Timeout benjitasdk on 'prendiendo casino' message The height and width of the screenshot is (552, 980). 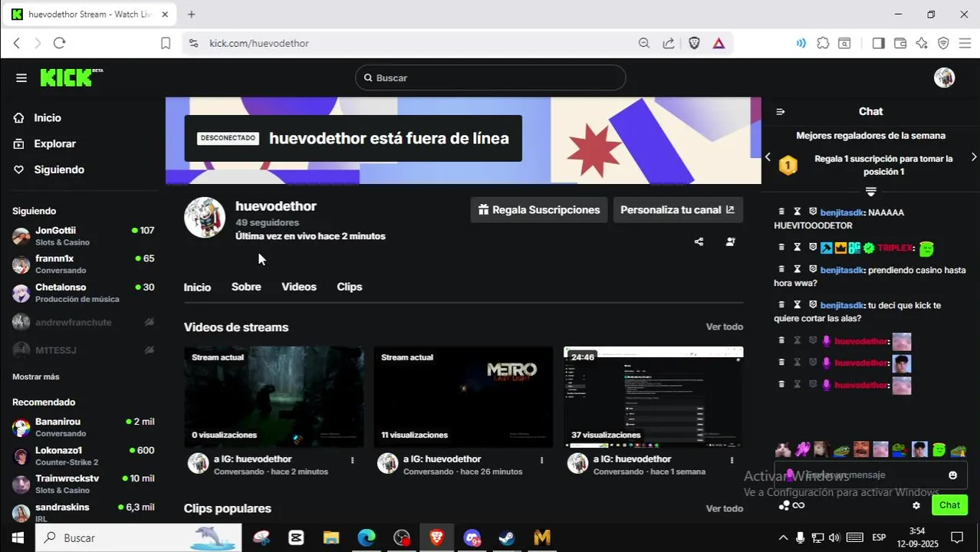click(x=797, y=270)
